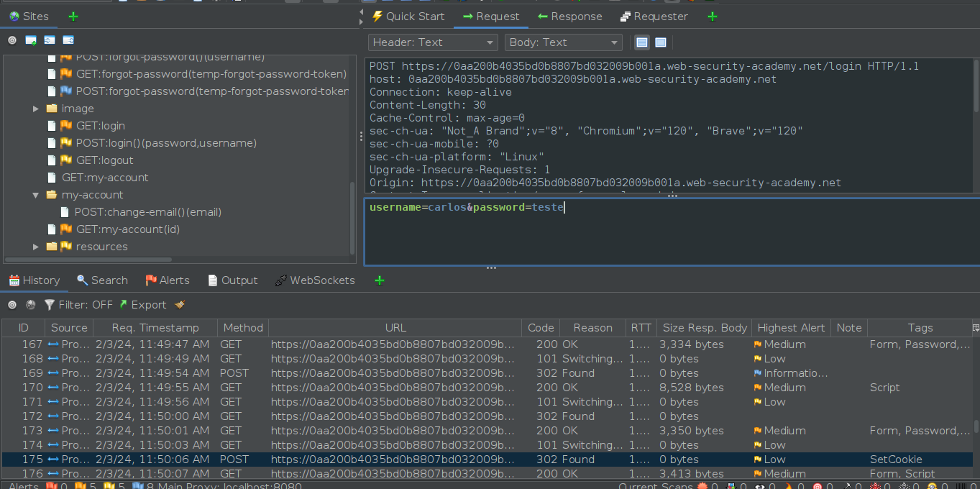Click the broom icon to clear history
This screenshot has width=980, height=489.
point(180,305)
